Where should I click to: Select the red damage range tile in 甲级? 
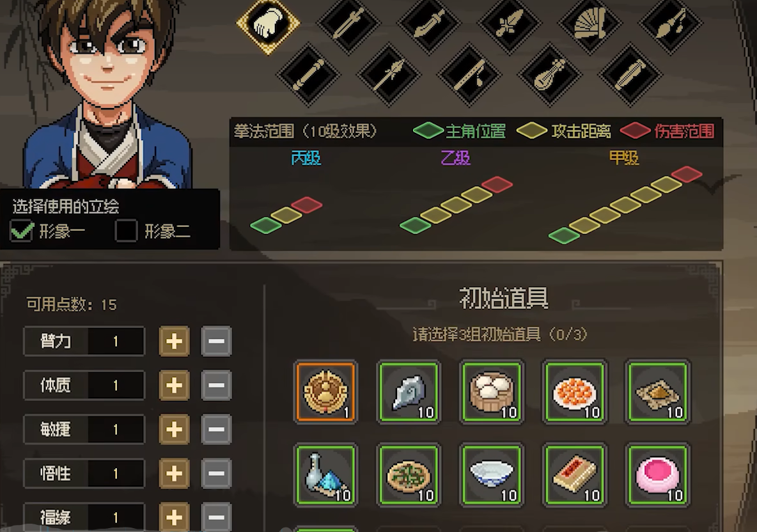click(687, 175)
